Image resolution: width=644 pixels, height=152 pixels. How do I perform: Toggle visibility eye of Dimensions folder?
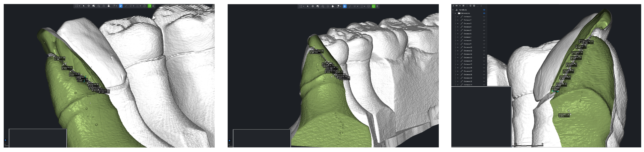point(484,13)
